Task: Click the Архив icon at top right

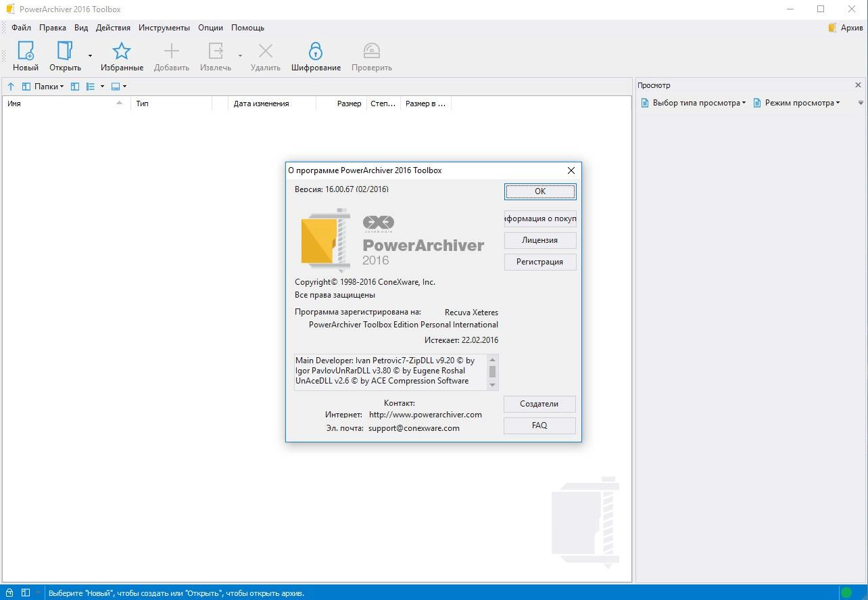Action: (x=833, y=28)
